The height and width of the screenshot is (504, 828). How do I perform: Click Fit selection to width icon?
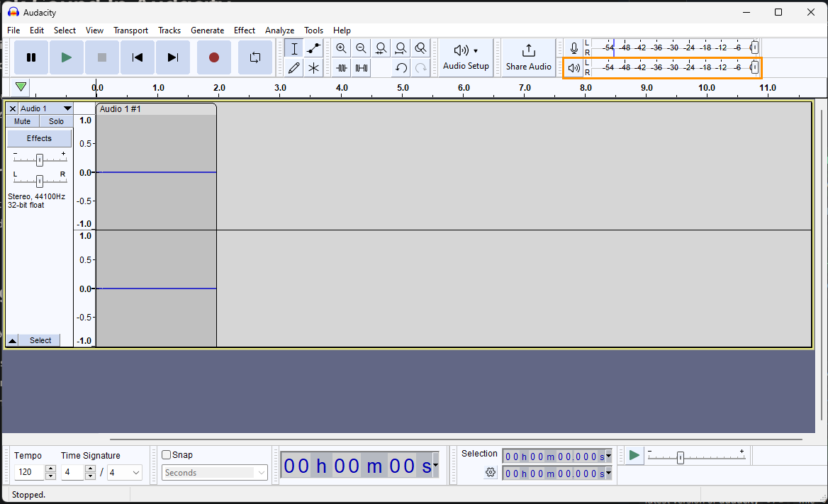[381, 49]
